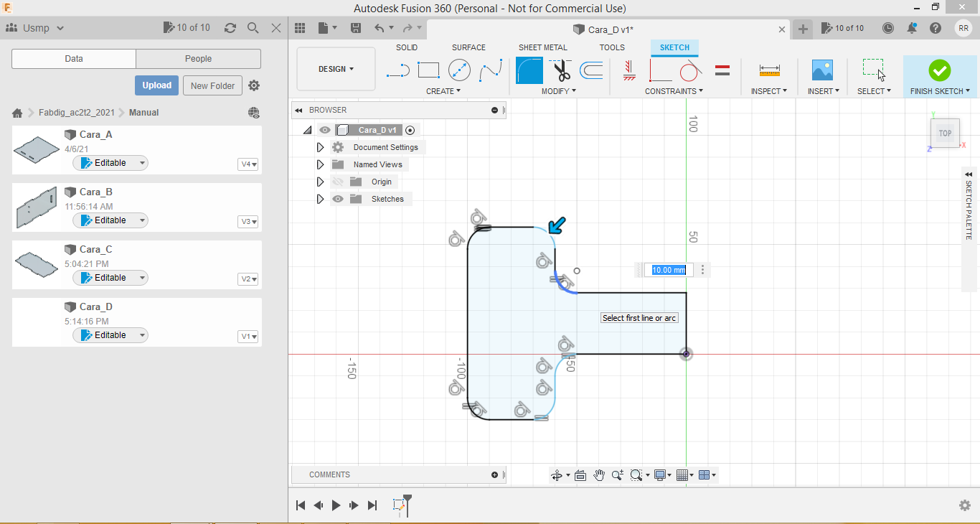Toggle visibility of the Sketches folder
The image size is (980, 524).
(338, 199)
